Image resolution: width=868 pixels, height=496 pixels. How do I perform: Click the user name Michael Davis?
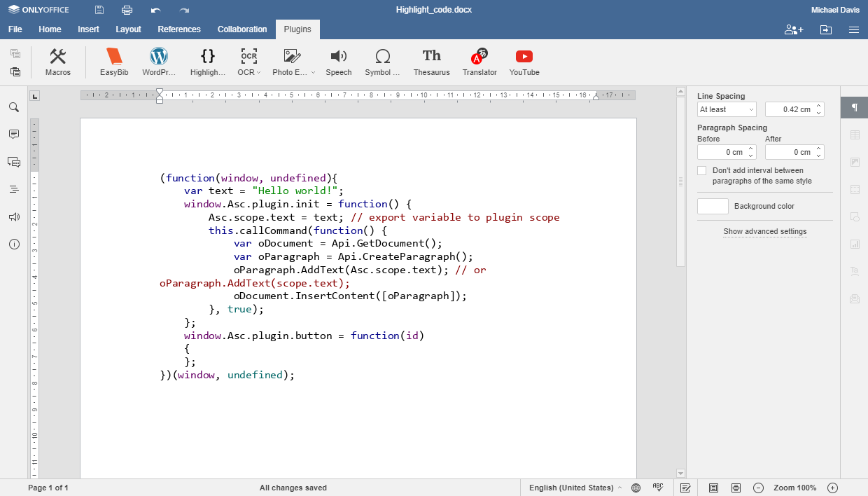pyautogui.click(x=835, y=10)
